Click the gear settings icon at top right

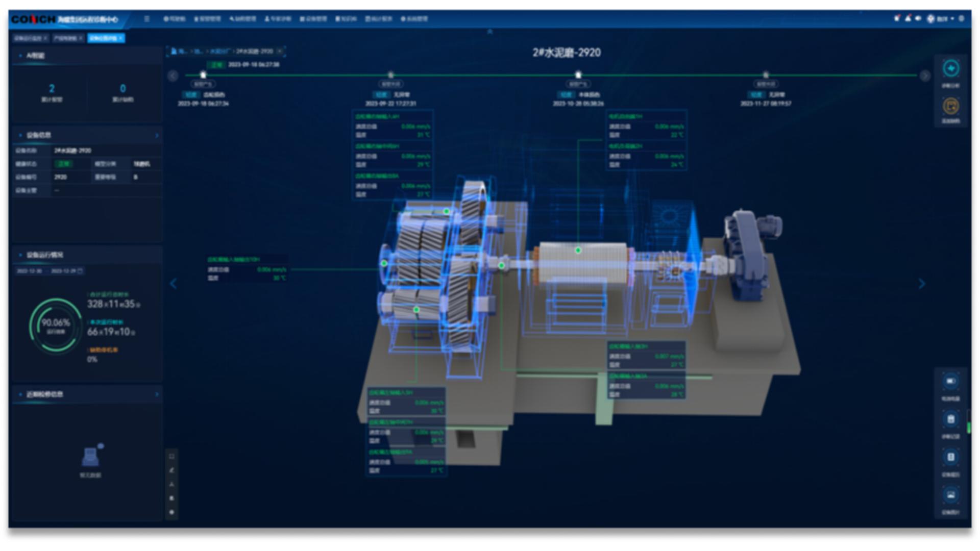pyautogui.click(x=962, y=18)
